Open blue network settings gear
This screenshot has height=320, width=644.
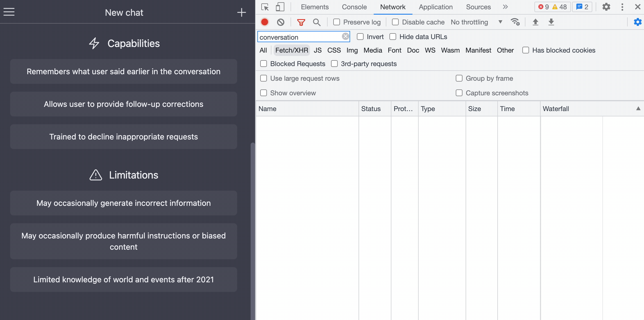tap(638, 22)
